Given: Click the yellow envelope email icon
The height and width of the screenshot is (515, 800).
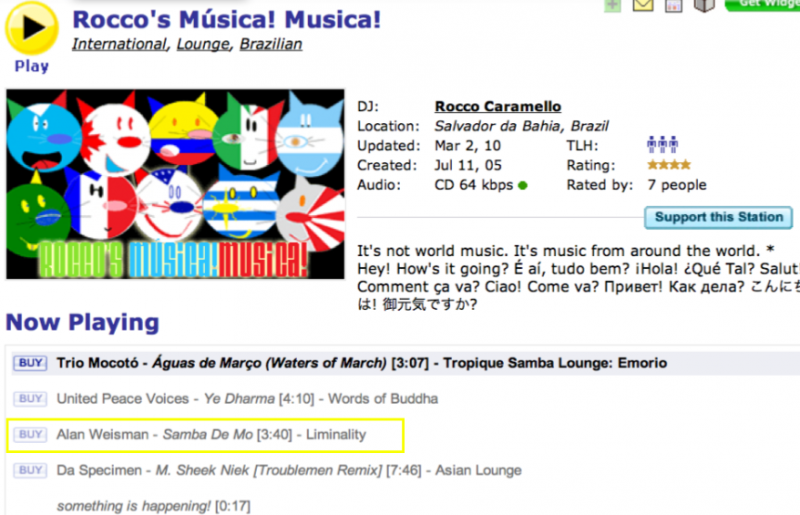Looking at the screenshot, I should click(x=642, y=5).
